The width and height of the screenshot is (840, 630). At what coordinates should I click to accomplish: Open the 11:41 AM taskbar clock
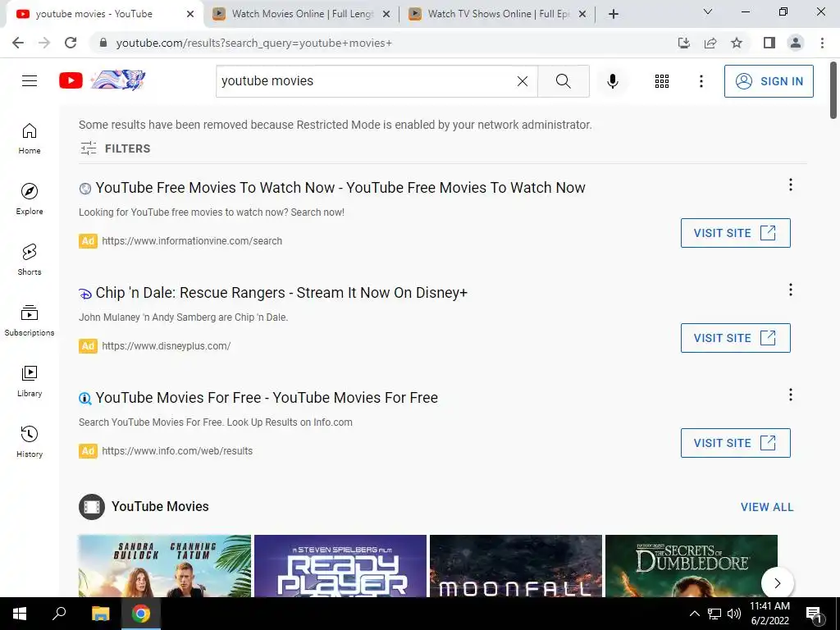point(769,614)
